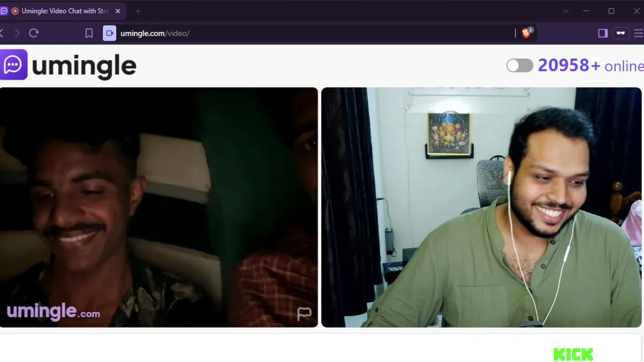Open Brave Shields panel
644x362 pixels.
click(x=527, y=33)
